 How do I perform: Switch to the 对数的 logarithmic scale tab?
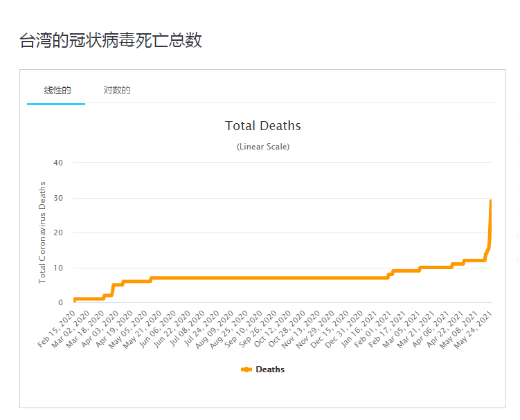pos(116,90)
